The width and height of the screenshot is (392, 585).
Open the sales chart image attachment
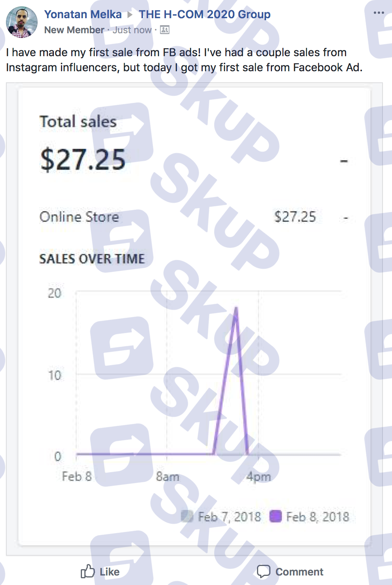point(194,319)
